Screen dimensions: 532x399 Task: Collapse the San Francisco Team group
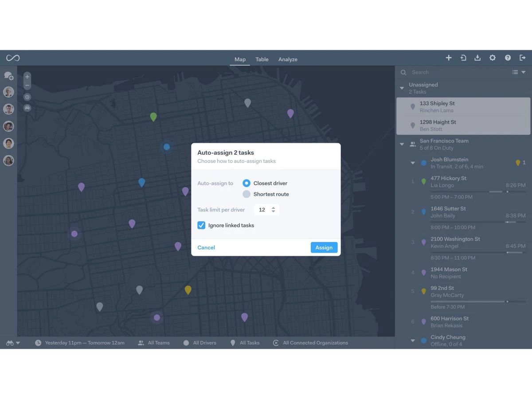click(x=402, y=144)
